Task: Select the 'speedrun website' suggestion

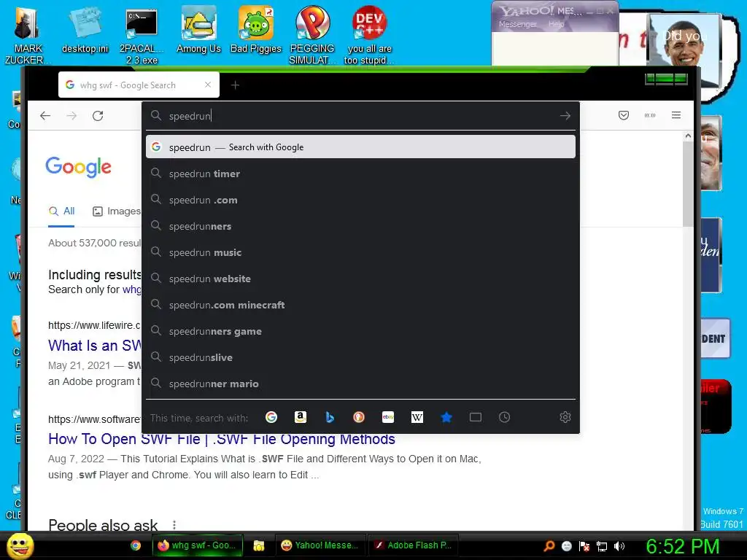Action: 360,279
